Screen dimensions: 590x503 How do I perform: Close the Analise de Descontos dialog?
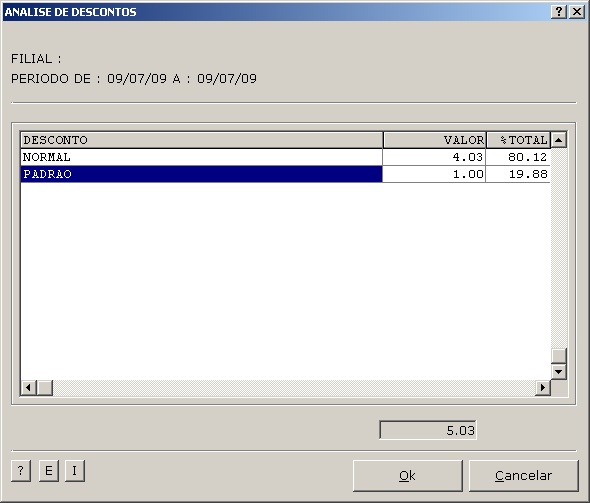coord(577,12)
